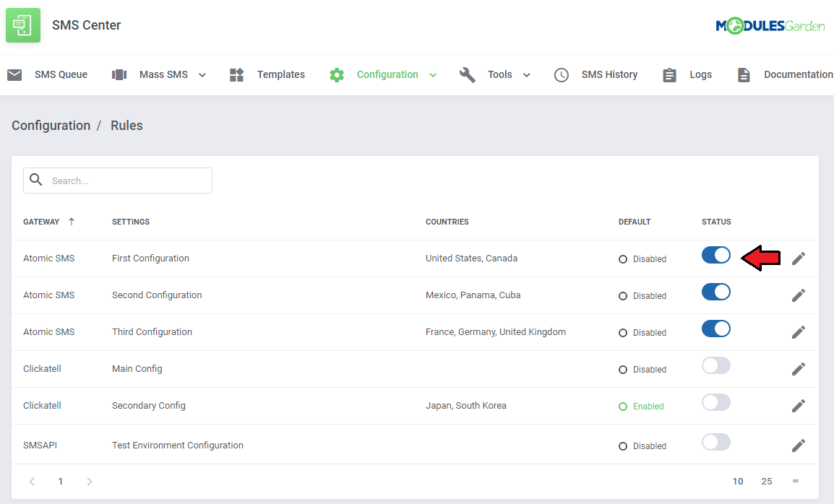Sort by Countries column header
The width and height of the screenshot is (834, 504).
[x=447, y=222]
